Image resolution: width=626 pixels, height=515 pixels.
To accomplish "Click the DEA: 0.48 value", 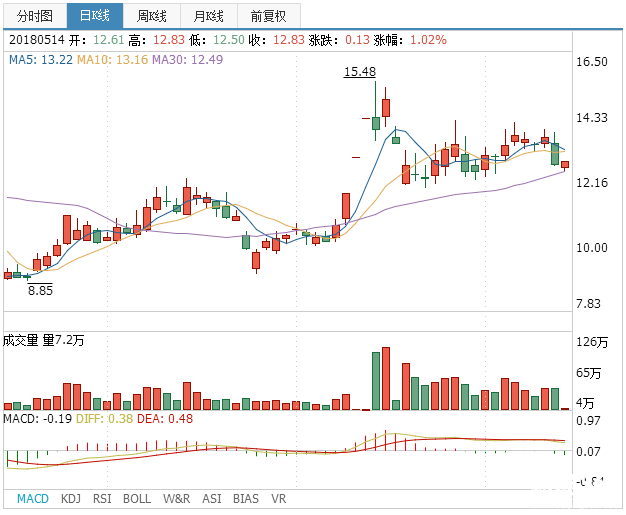I will [165, 419].
